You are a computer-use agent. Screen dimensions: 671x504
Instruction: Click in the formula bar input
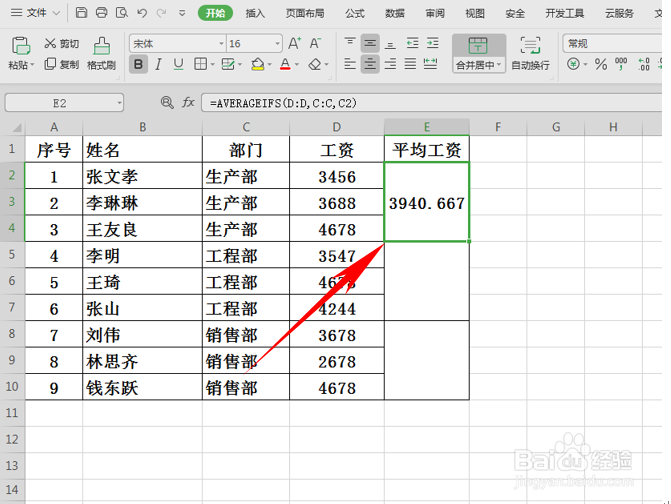(x=432, y=103)
